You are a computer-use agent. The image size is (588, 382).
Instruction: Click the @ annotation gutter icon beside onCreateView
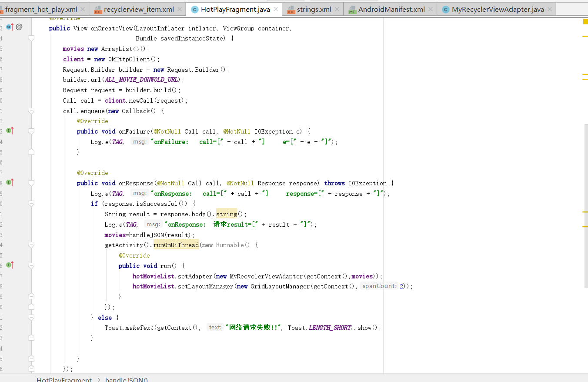(x=19, y=27)
